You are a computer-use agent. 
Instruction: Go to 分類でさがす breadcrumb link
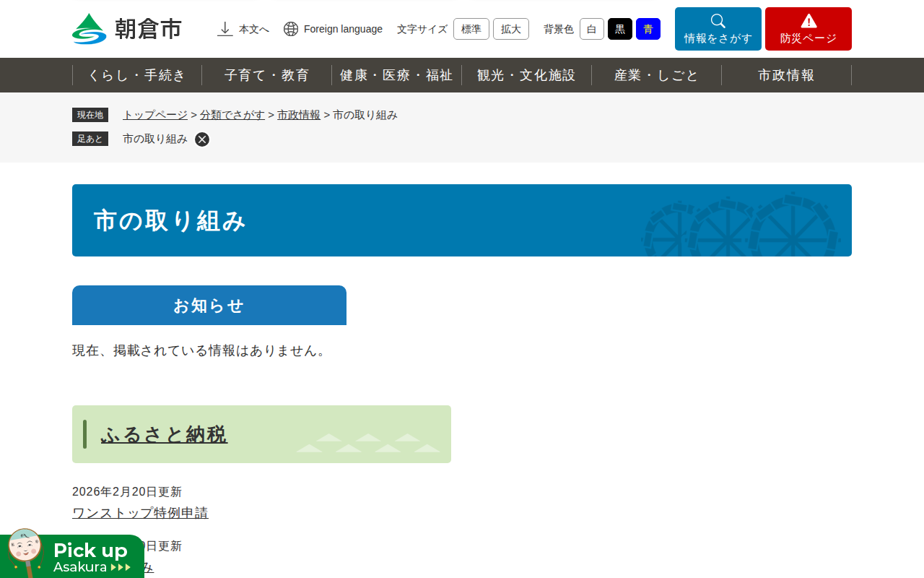click(232, 115)
